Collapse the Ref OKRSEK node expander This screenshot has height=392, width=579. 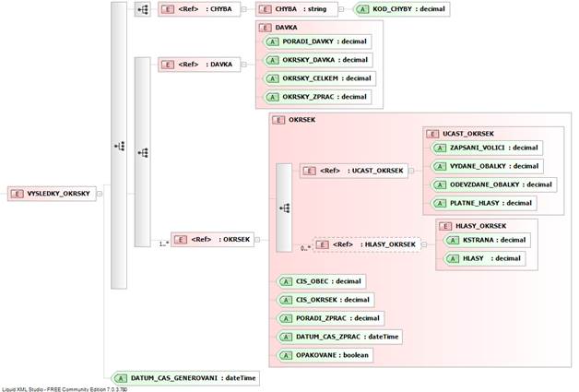click(x=258, y=240)
